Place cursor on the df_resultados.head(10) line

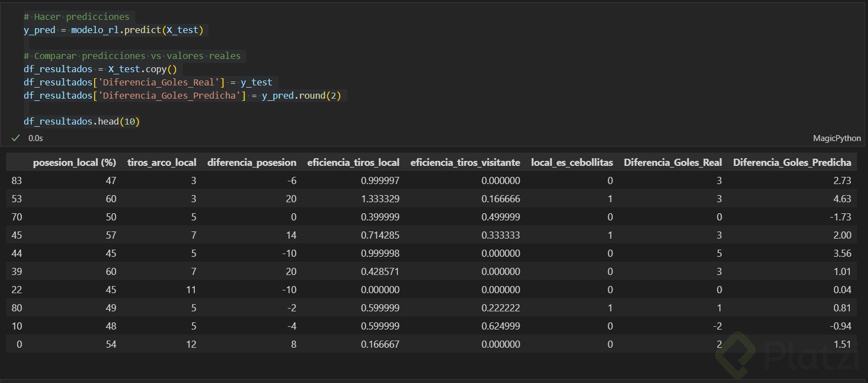[x=81, y=121]
